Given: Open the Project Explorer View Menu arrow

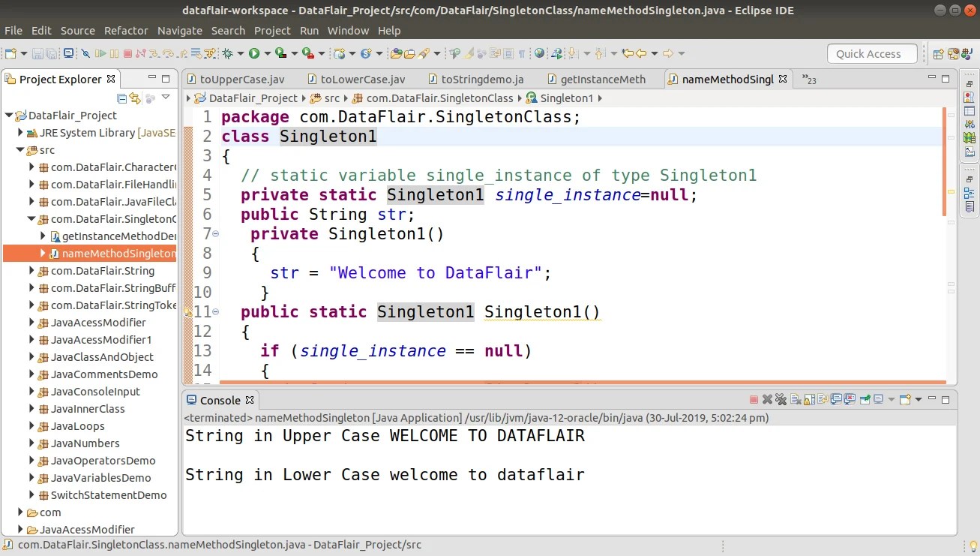Looking at the screenshot, I should (x=166, y=98).
